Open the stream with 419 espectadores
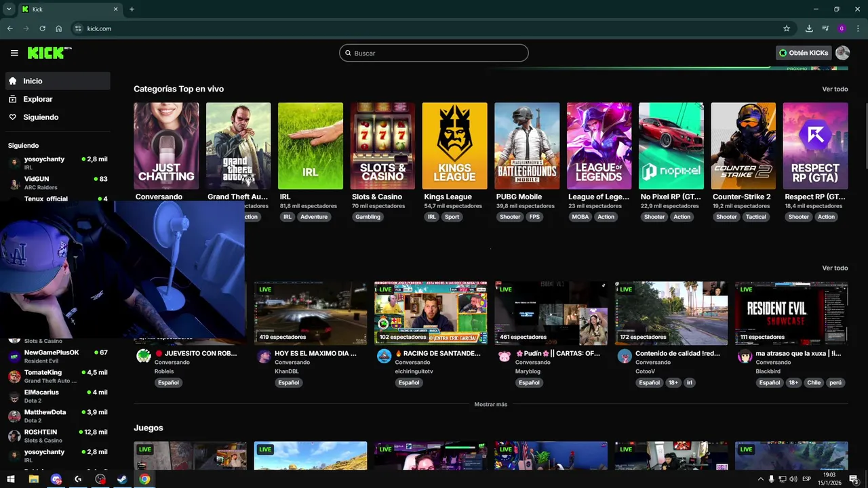 click(311, 313)
